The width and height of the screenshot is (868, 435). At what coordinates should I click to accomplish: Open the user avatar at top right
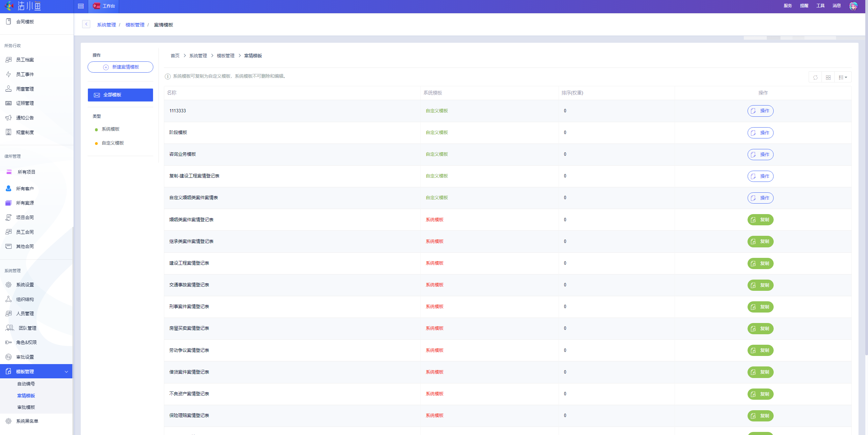pos(853,6)
